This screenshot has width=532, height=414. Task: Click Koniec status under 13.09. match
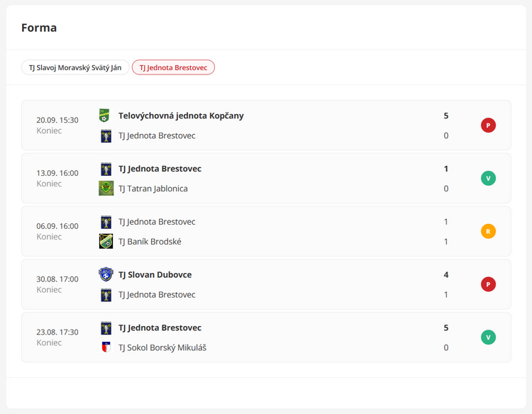tap(49, 184)
